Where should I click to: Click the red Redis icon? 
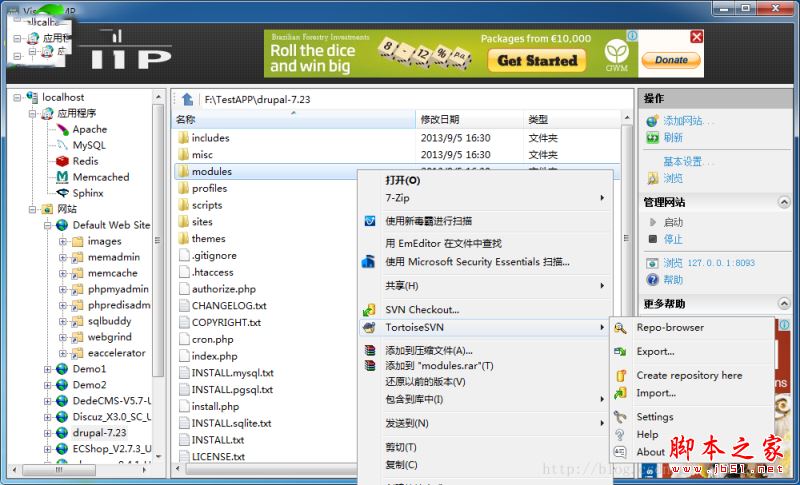(62, 161)
